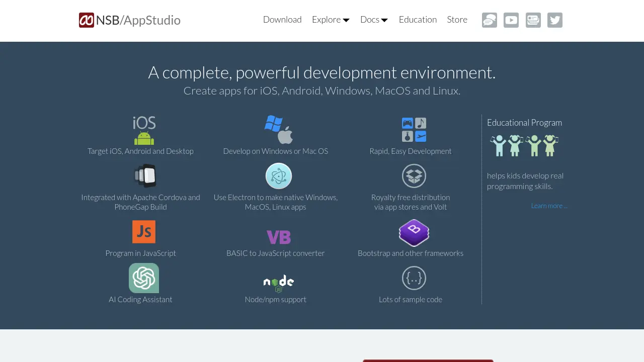Click 'Lots of sample code' caption
Screen dimensions: 644x362
tap(411, 300)
